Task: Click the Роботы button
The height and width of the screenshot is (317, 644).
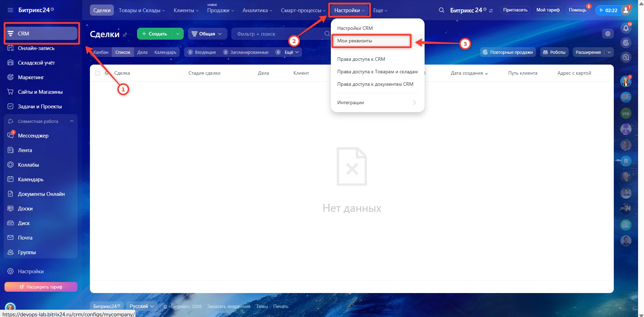Action: [554, 52]
